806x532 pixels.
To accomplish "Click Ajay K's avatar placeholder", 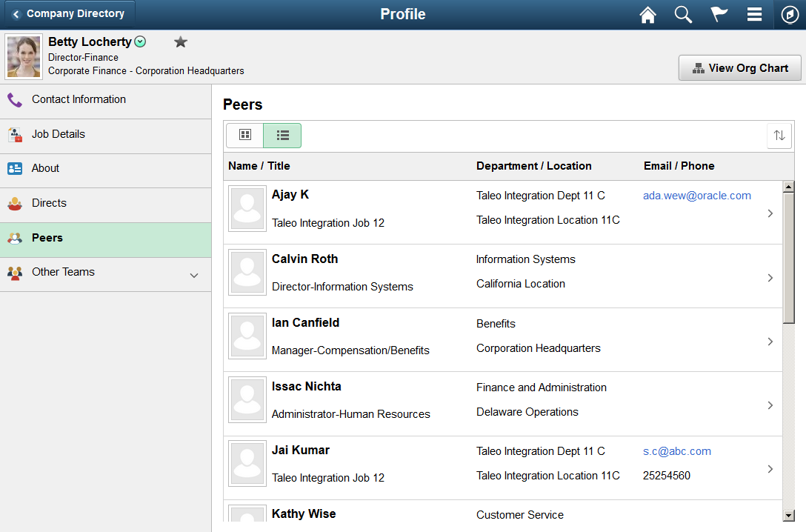I will 247,209.
